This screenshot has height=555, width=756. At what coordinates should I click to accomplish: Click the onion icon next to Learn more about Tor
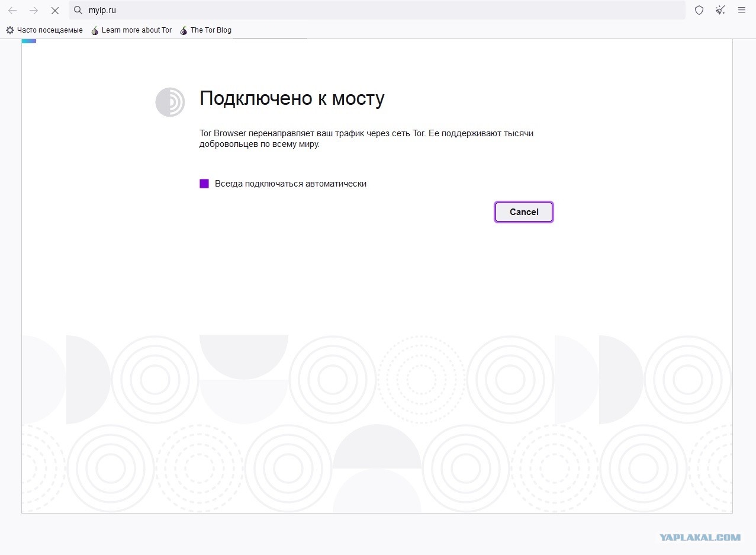tap(95, 30)
